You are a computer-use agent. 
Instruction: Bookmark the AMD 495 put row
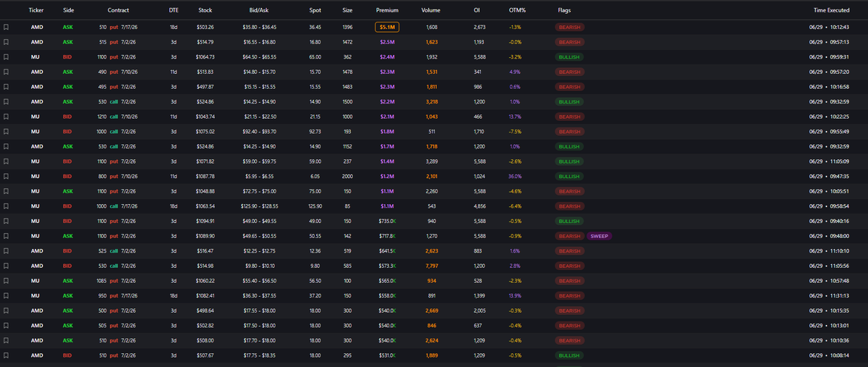click(7, 87)
